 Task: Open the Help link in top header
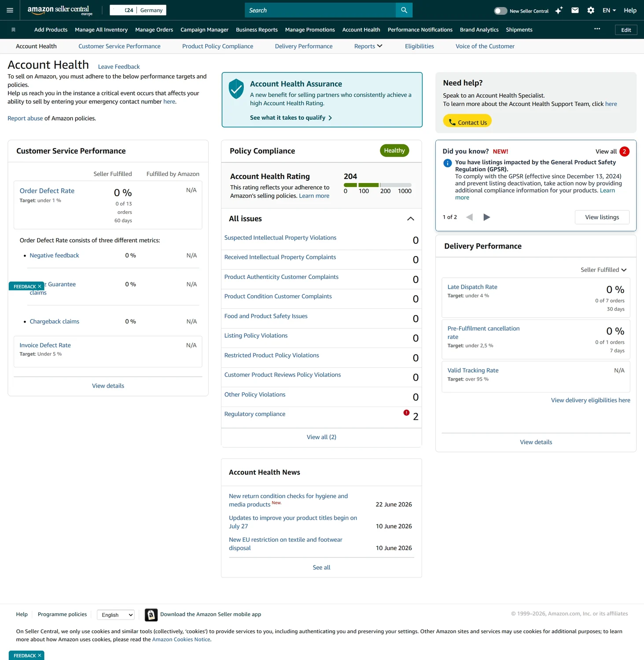pos(630,10)
